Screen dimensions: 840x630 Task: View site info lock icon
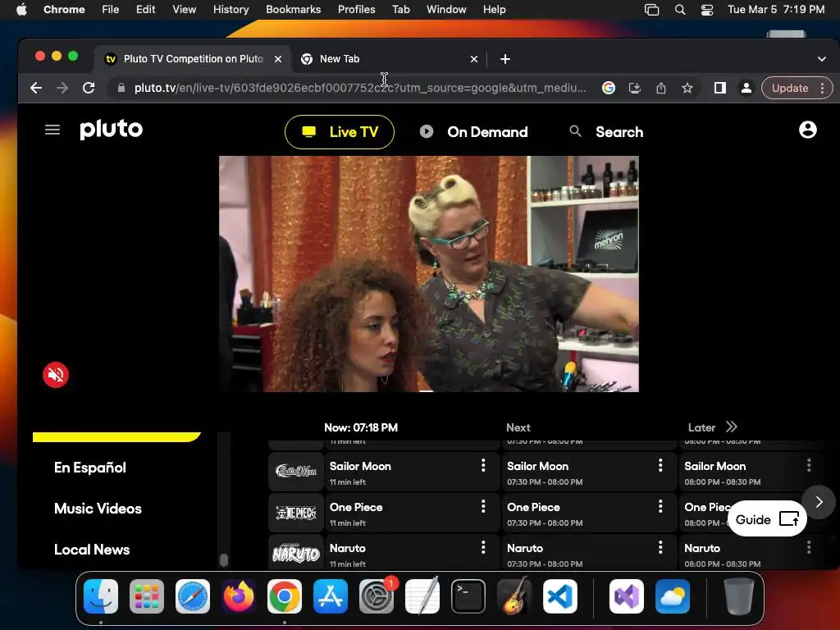[x=121, y=88]
